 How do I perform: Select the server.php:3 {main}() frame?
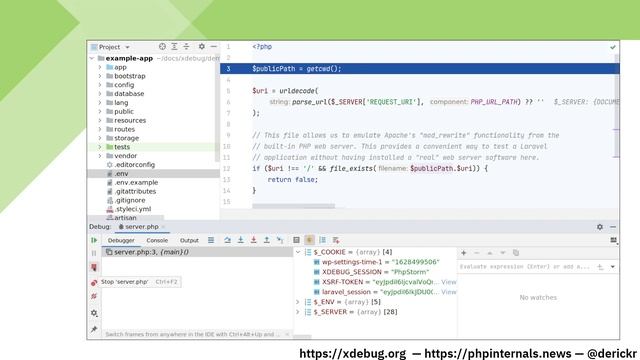click(197, 252)
